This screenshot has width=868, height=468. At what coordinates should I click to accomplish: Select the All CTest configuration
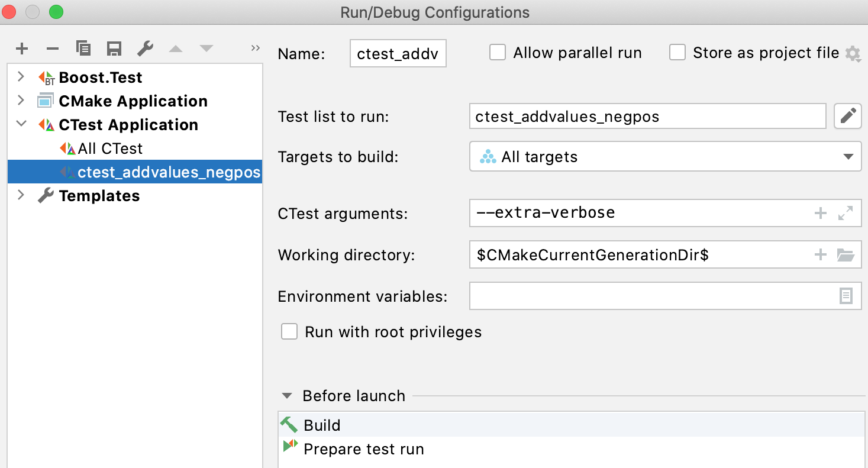[x=109, y=148]
